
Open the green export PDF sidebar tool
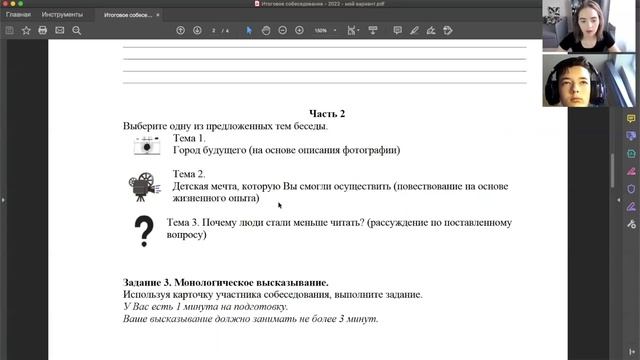631,153
